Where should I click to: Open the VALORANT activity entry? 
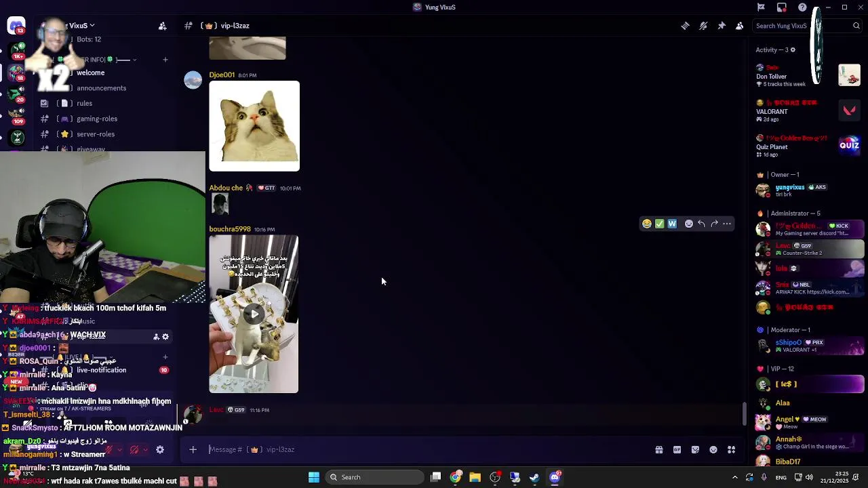(x=808, y=111)
